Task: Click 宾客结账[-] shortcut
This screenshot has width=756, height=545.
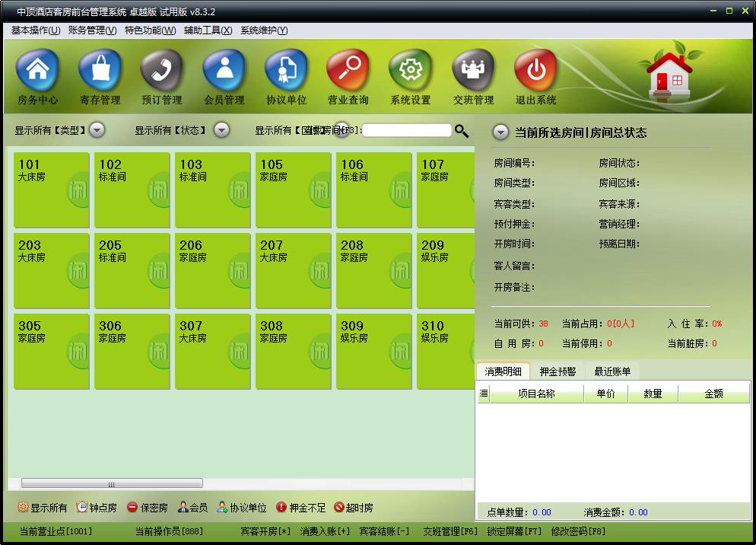Action: coord(384,531)
